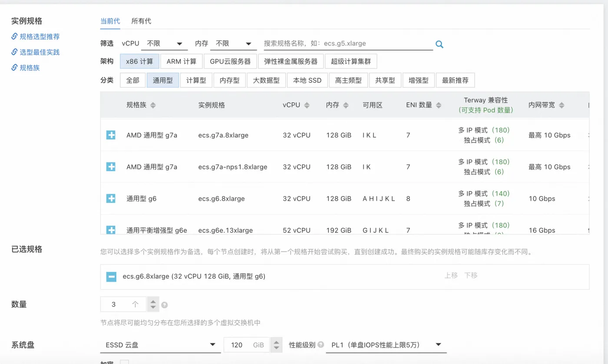Click the link icon before 规格选型推荐
The height and width of the screenshot is (364, 608).
(14, 36)
